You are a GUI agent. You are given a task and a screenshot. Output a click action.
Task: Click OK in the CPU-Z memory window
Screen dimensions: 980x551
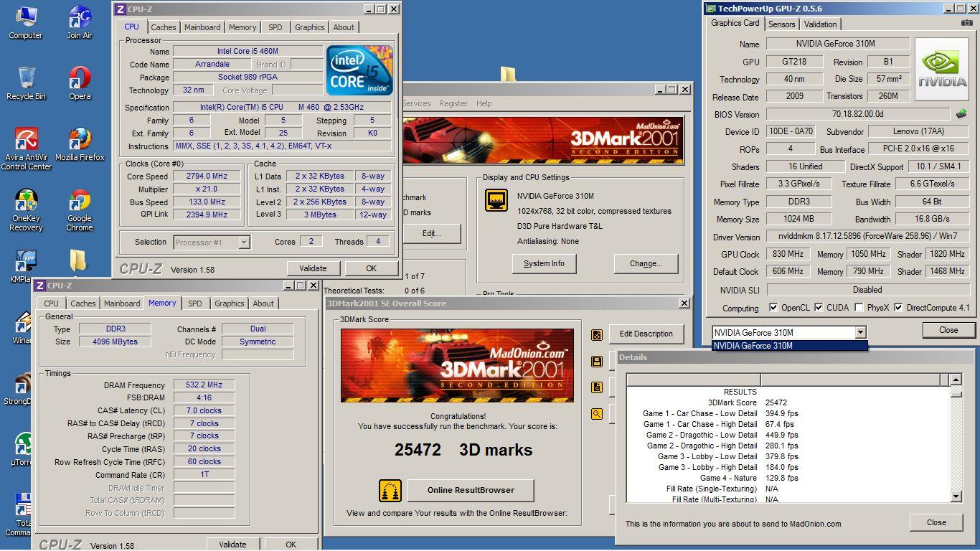291,545
